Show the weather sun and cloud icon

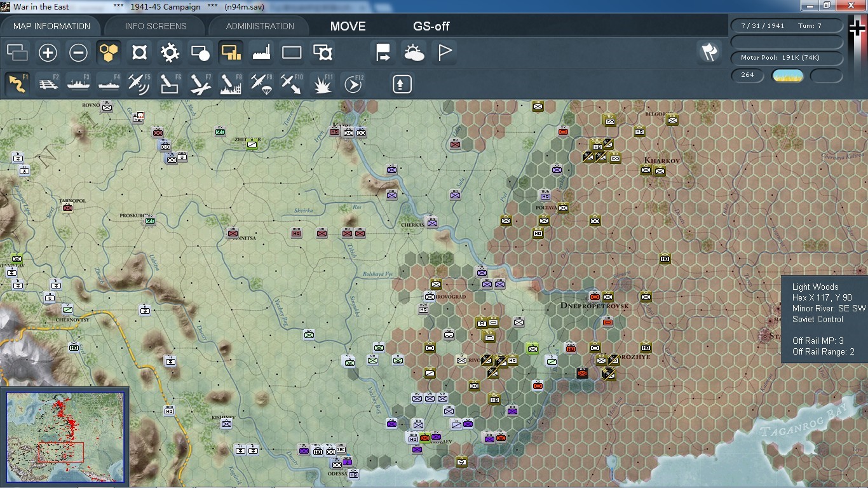coord(414,53)
